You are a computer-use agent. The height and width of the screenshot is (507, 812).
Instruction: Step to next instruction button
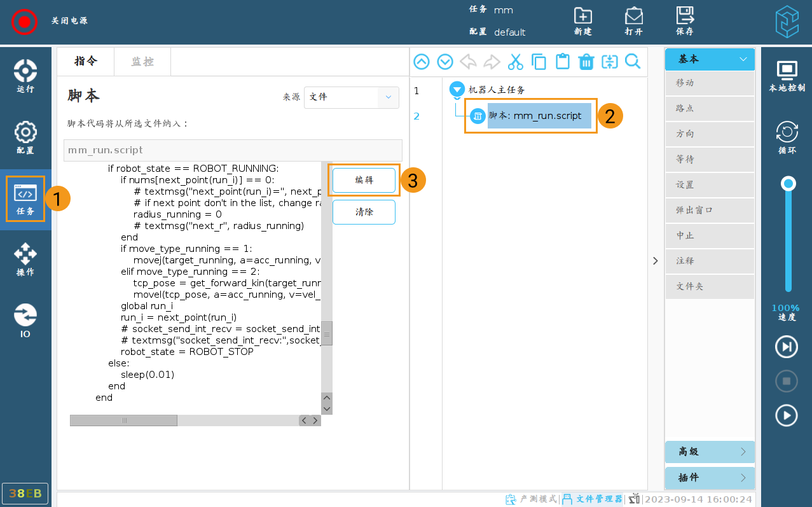tap(787, 347)
